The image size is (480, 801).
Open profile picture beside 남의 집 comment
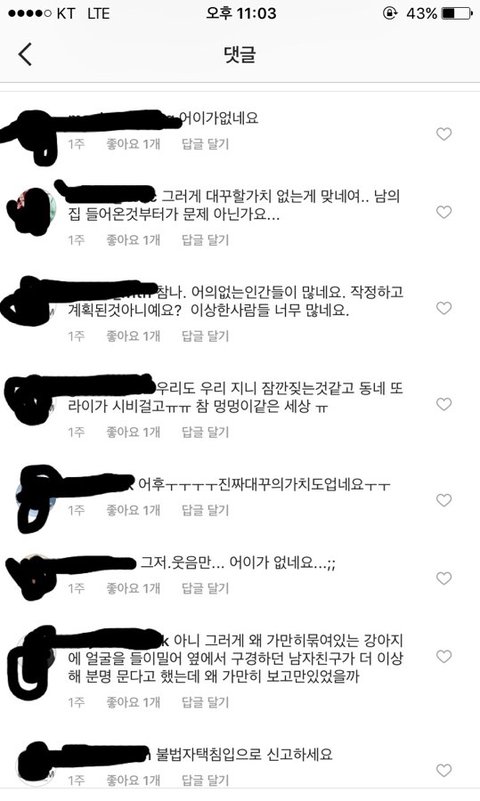pos(34,210)
